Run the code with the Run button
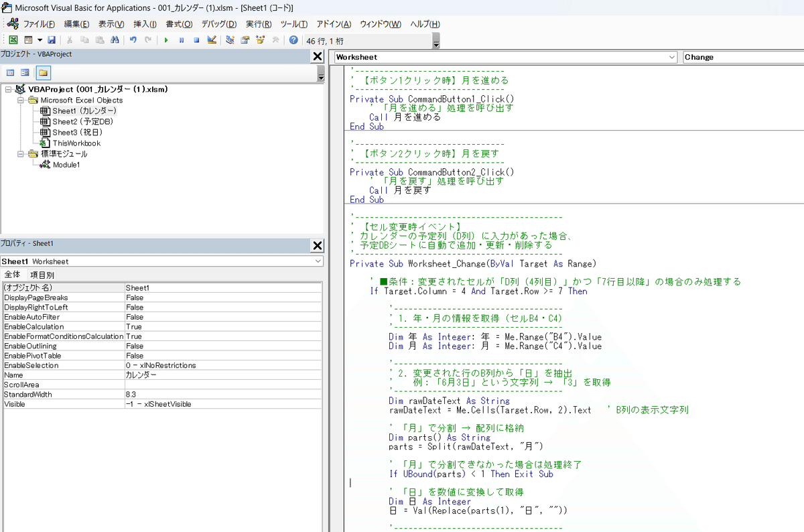The width and height of the screenshot is (804, 532). click(x=165, y=40)
